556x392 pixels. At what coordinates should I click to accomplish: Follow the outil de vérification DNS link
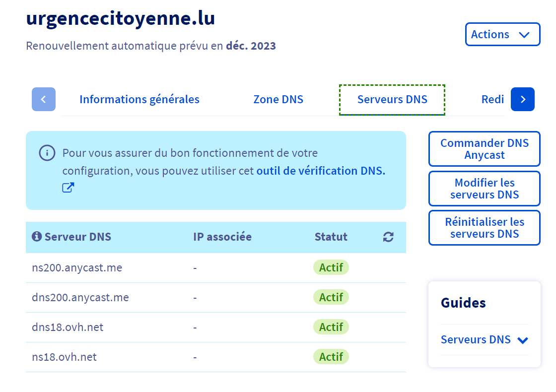point(321,171)
